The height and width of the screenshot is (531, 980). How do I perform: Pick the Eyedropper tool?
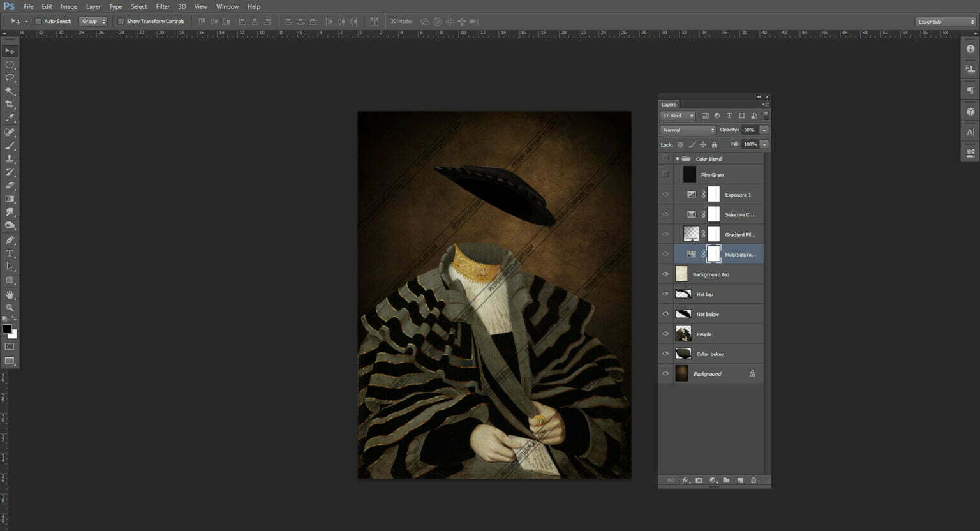pyautogui.click(x=10, y=118)
